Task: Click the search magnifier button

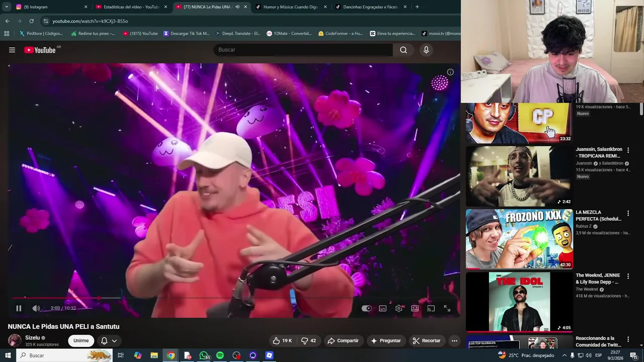Action: 404,50
